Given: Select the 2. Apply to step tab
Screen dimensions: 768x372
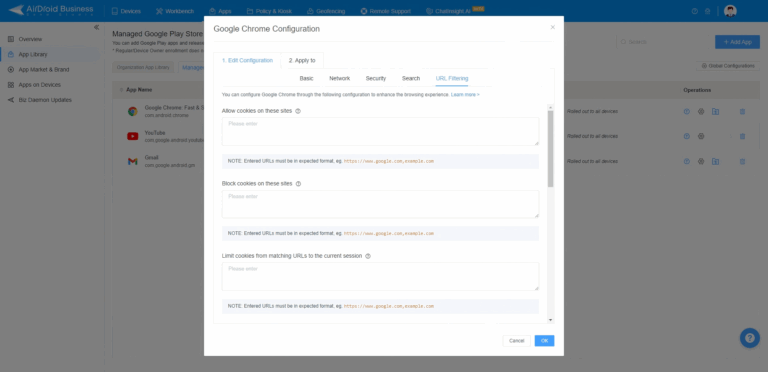Looking at the screenshot, I should (x=302, y=60).
